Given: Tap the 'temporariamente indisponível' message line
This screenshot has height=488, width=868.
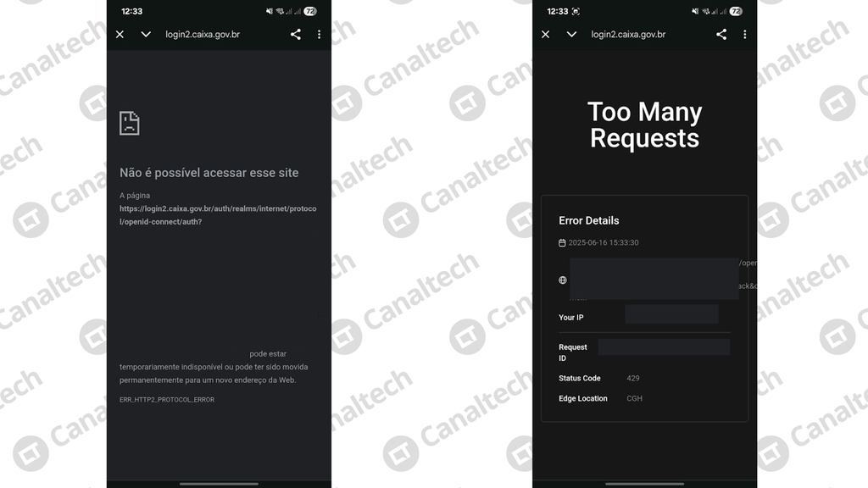Looking at the screenshot, I should point(214,367).
